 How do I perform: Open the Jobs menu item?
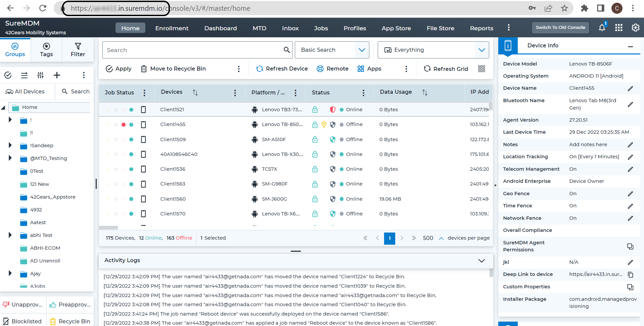pyautogui.click(x=321, y=28)
